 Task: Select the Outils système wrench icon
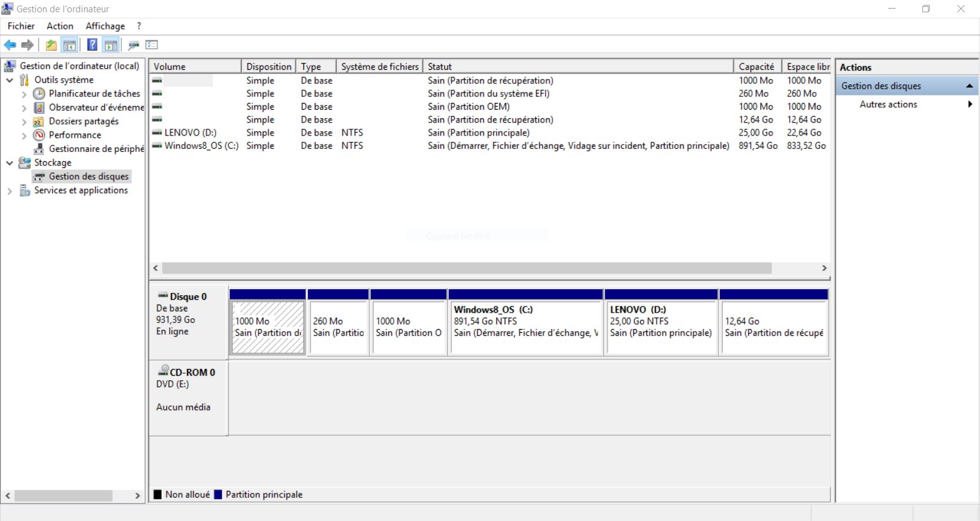24,80
